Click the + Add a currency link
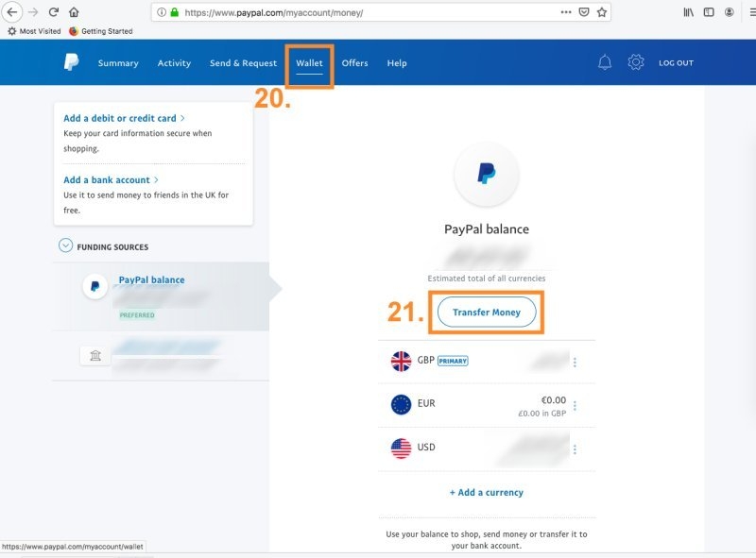756x558 pixels. point(487,493)
